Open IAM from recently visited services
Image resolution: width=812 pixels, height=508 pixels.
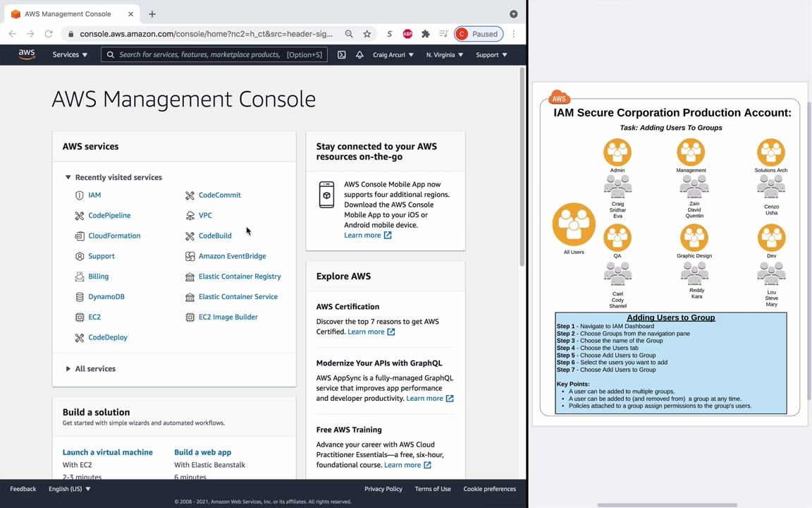(94, 195)
